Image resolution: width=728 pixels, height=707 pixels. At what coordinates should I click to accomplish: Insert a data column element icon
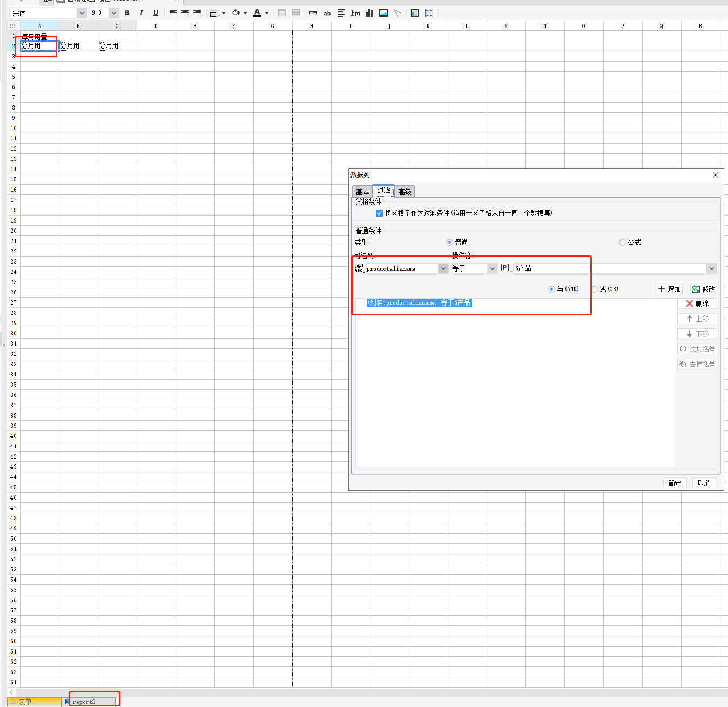(313, 13)
